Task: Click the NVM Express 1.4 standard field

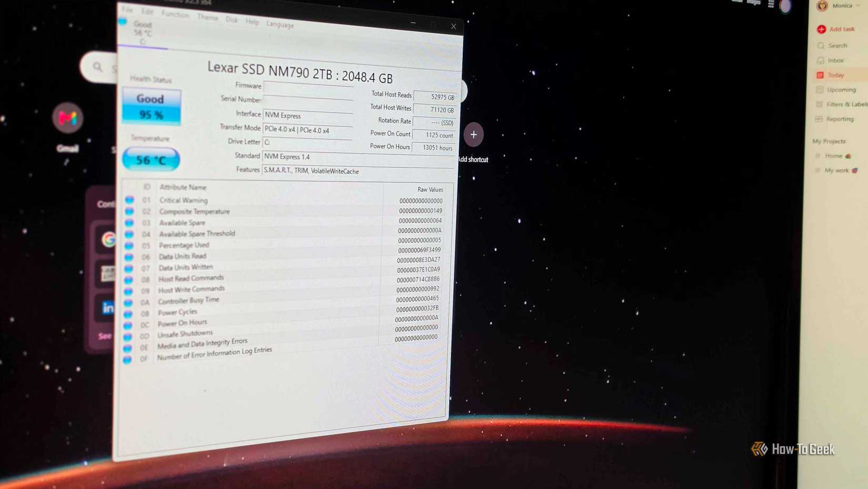Action: tap(358, 157)
